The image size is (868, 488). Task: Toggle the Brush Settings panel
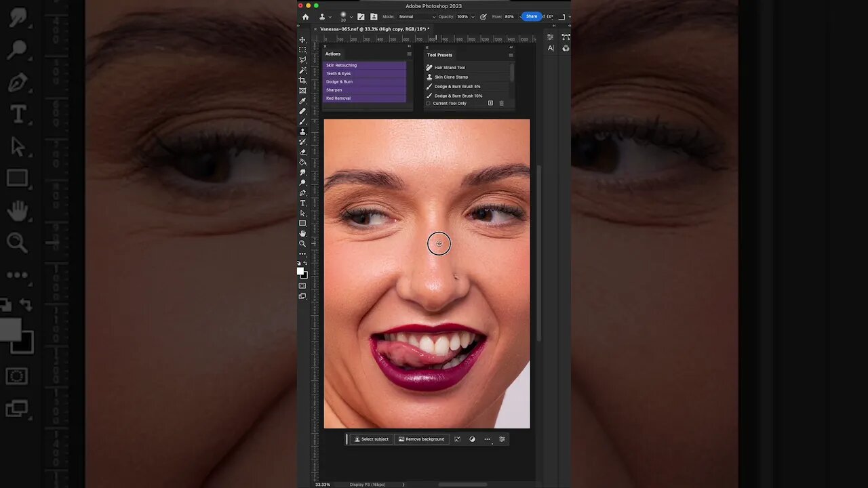tap(361, 16)
